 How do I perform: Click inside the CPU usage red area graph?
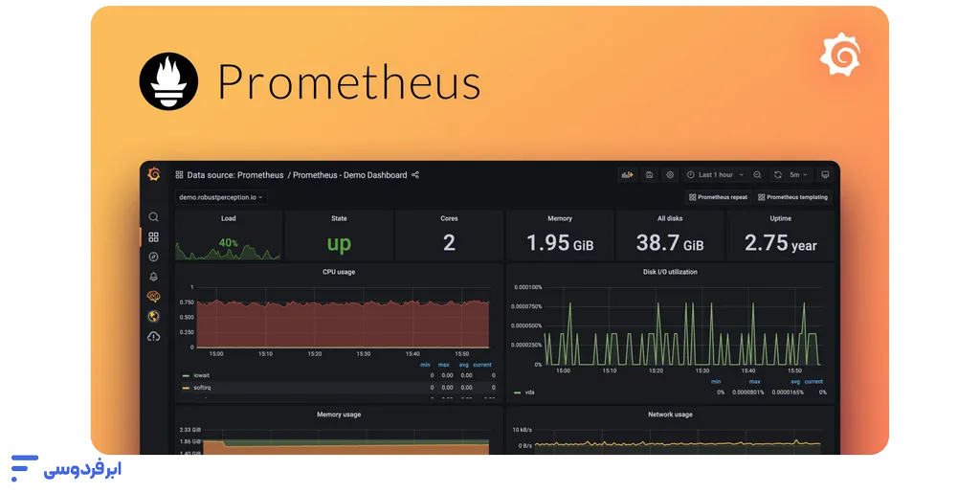343,325
